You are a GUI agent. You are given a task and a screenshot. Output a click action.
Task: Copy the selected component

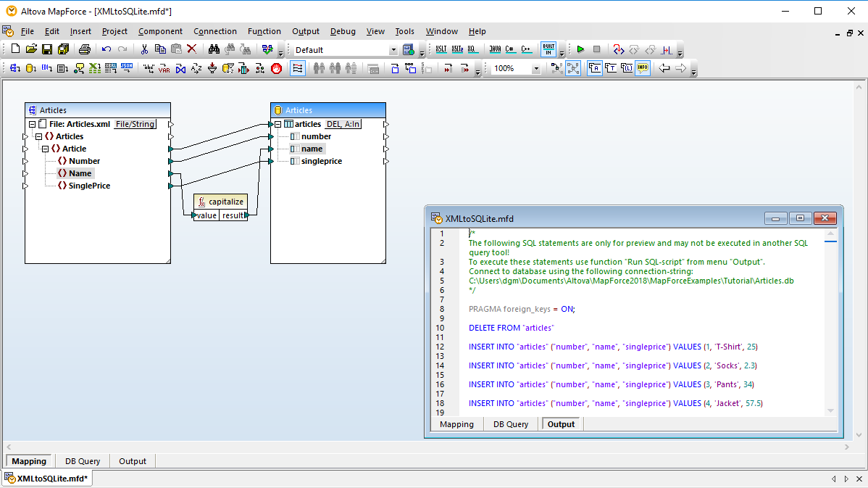coord(160,49)
